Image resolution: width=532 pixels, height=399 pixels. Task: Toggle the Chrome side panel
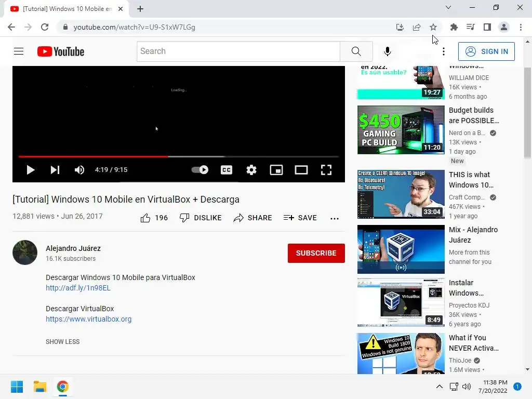click(487, 27)
